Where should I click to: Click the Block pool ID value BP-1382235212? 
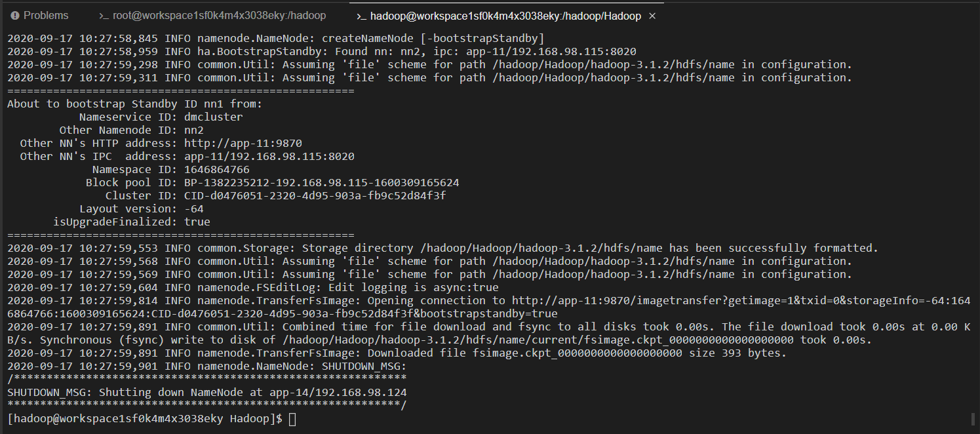(x=322, y=182)
